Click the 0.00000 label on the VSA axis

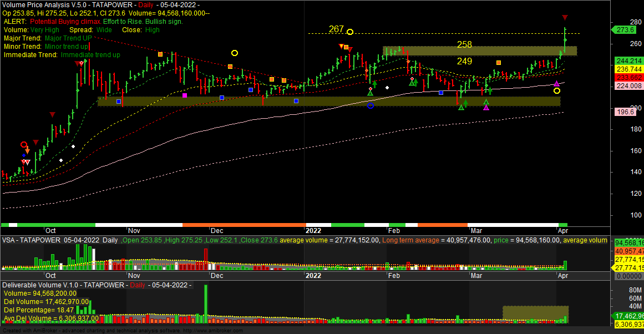point(629,276)
